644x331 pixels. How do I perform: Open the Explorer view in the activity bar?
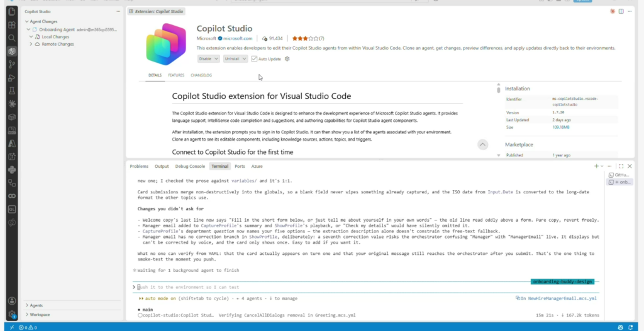pos(12,11)
